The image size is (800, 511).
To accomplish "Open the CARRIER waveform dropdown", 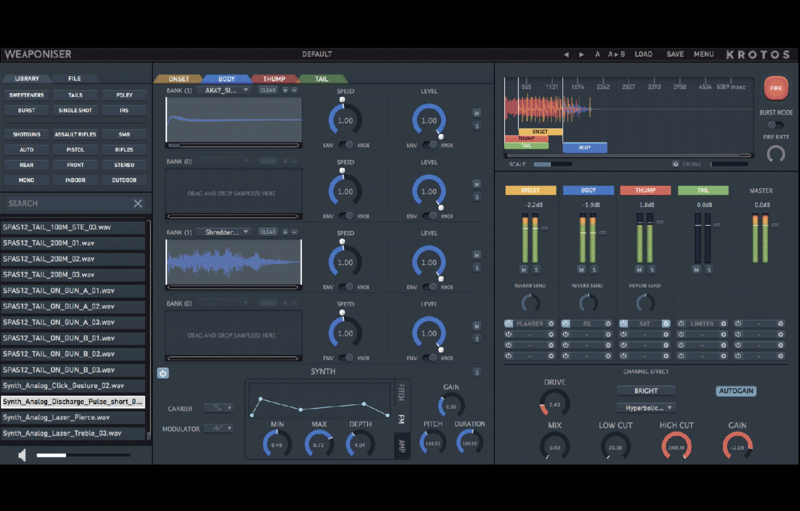I will pyautogui.click(x=218, y=408).
